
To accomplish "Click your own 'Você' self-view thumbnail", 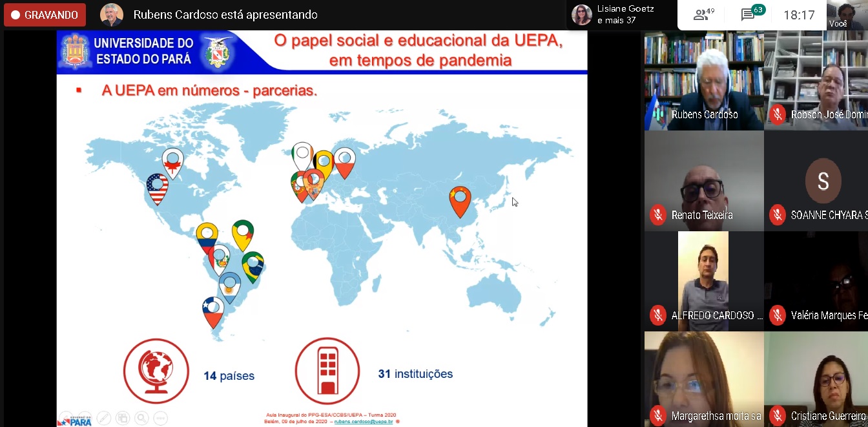I will point(846,15).
